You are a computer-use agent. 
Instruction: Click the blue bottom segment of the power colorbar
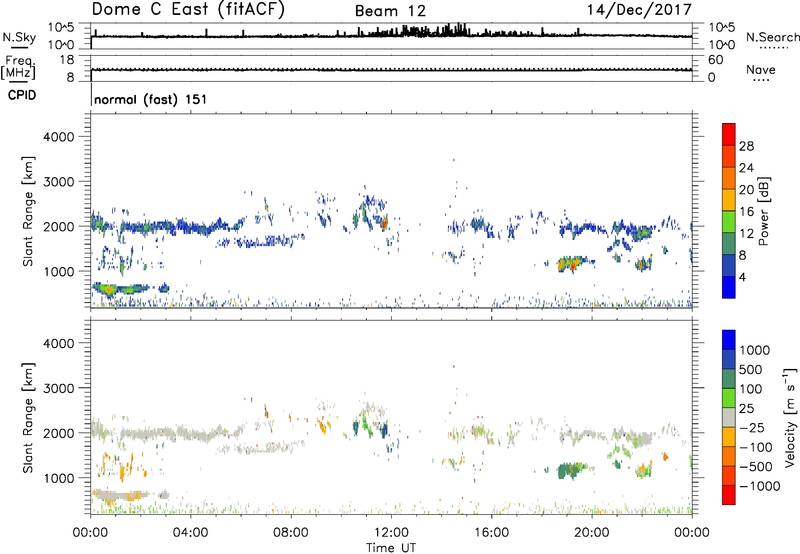click(729, 287)
